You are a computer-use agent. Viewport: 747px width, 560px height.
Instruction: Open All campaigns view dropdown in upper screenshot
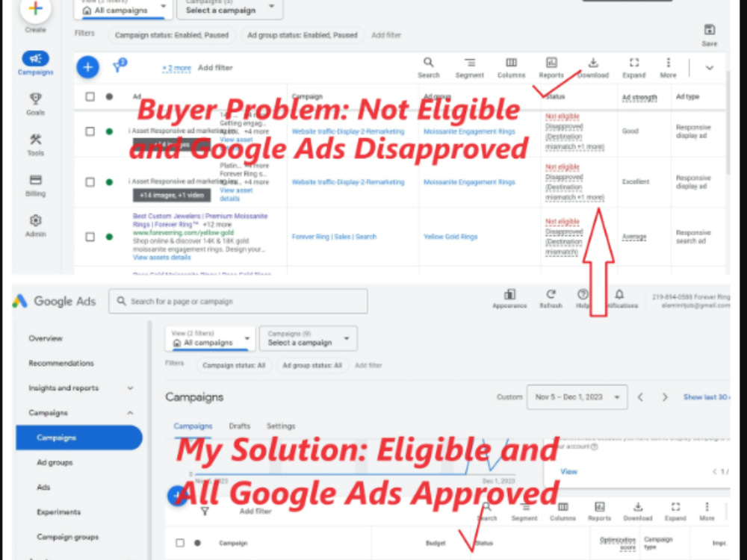point(123,10)
